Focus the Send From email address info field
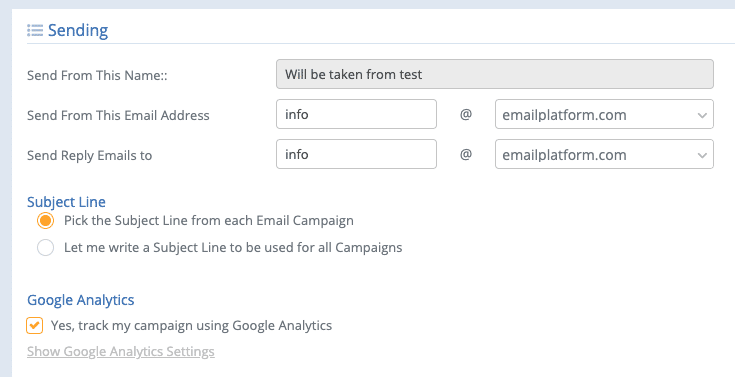This screenshot has width=735, height=377. (x=356, y=114)
